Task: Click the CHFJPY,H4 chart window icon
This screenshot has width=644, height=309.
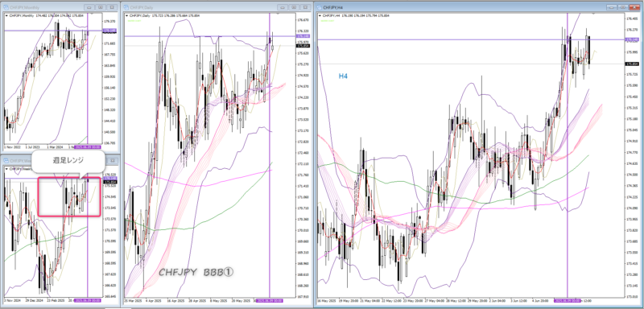Action: 320,7
